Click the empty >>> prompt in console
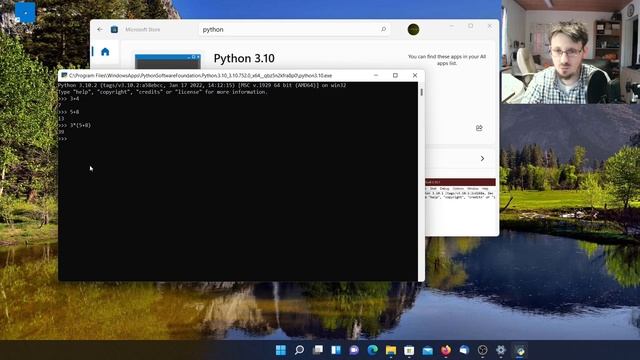640x360 pixels. pyautogui.click(x=62, y=139)
